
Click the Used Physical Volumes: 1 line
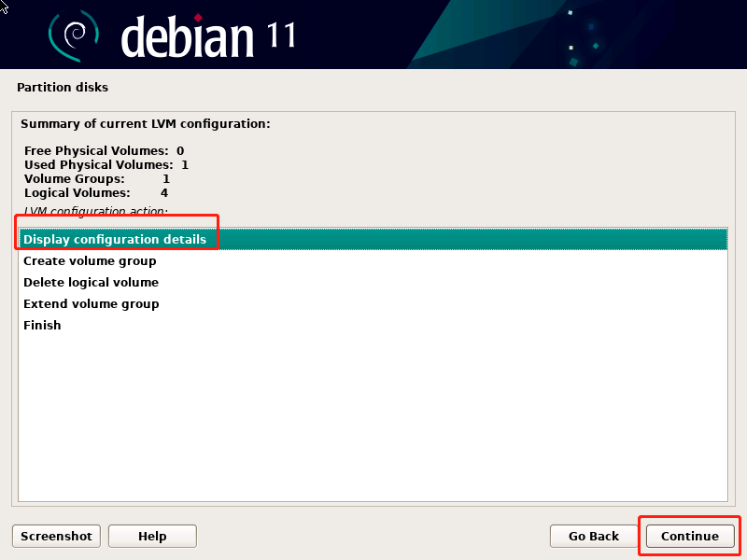106,165
